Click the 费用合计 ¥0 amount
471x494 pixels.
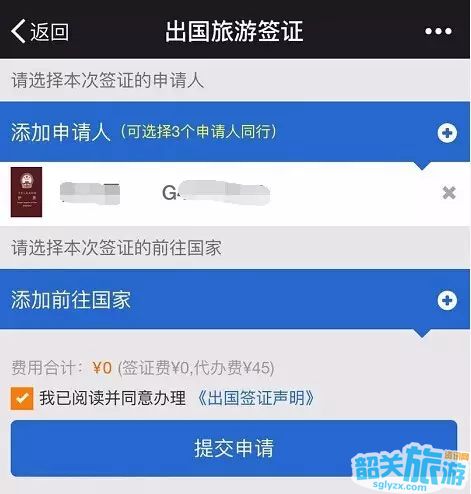click(x=102, y=368)
